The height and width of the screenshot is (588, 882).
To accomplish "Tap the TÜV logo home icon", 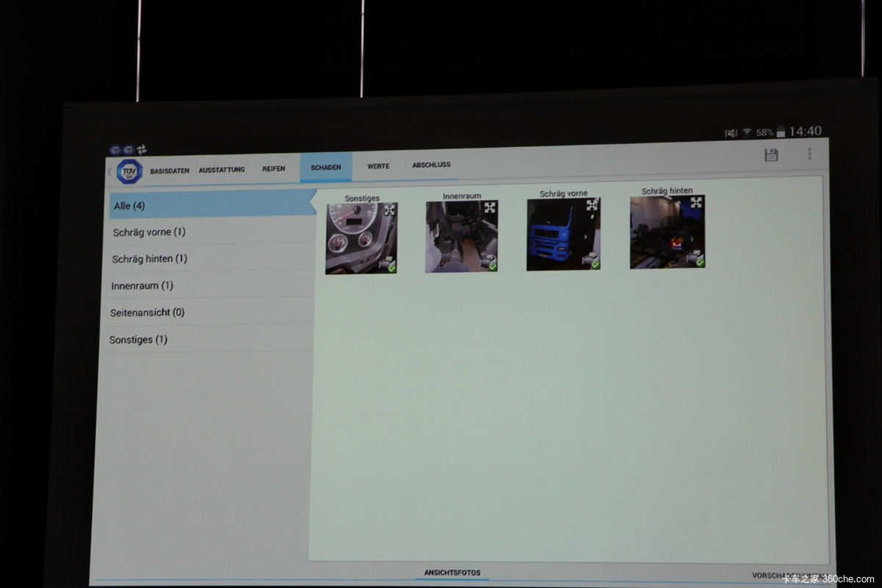I will (x=129, y=171).
